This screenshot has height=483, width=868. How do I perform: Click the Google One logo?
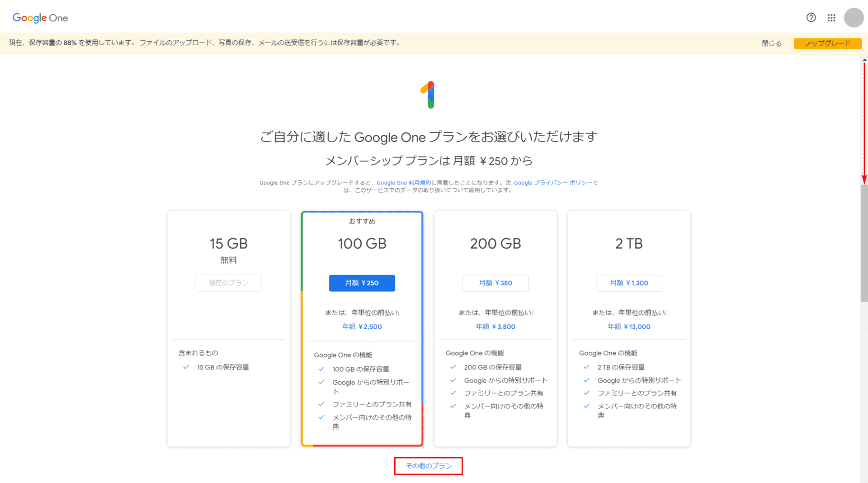[40, 18]
